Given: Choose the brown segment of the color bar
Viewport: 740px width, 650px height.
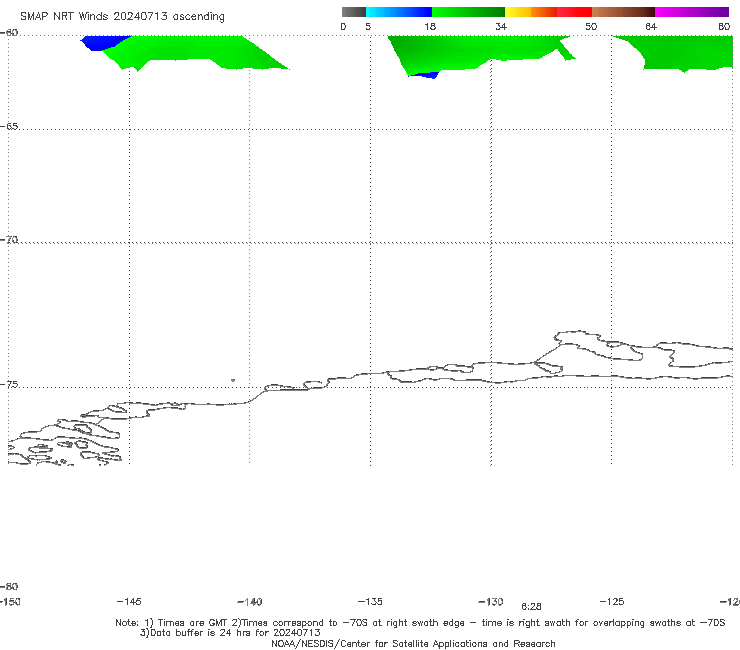Looking at the screenshot, I should tap(623, 12).
